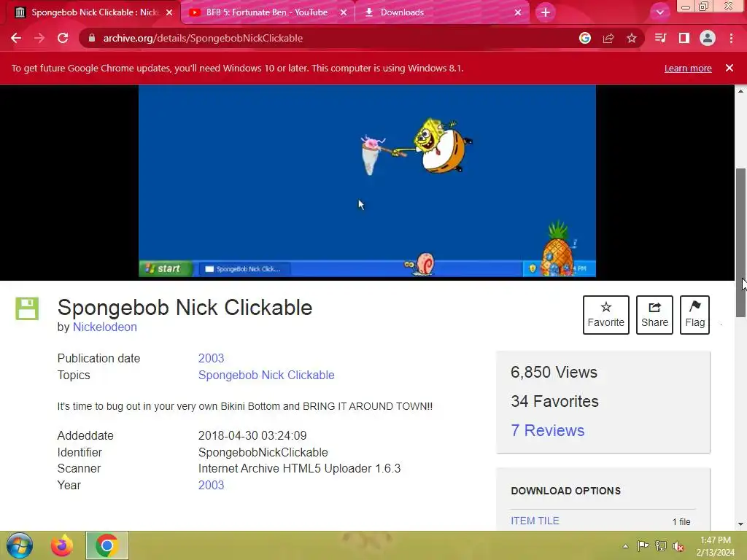Click the forward navigation arrow
This screenshot has height=560, width=747.
(39, 38)
